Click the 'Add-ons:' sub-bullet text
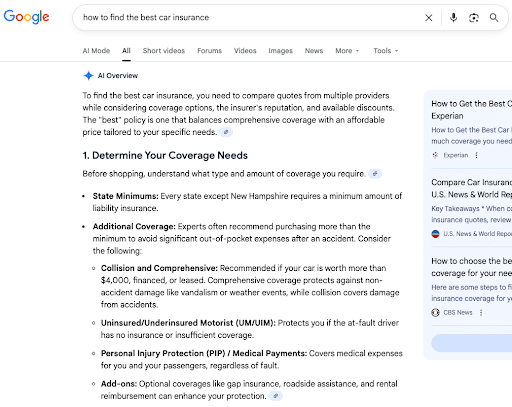The width and height of the screenshot is (512, 407). pos(119,384)
